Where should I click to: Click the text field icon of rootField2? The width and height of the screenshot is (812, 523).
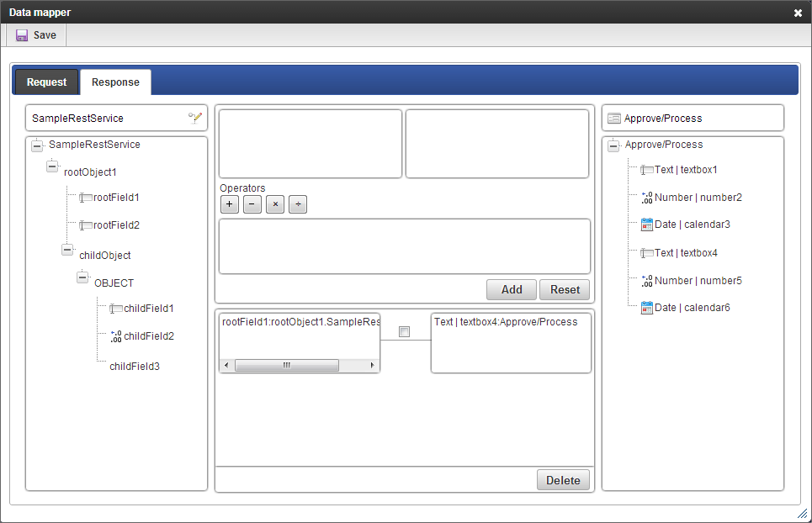tap(86, 225)
